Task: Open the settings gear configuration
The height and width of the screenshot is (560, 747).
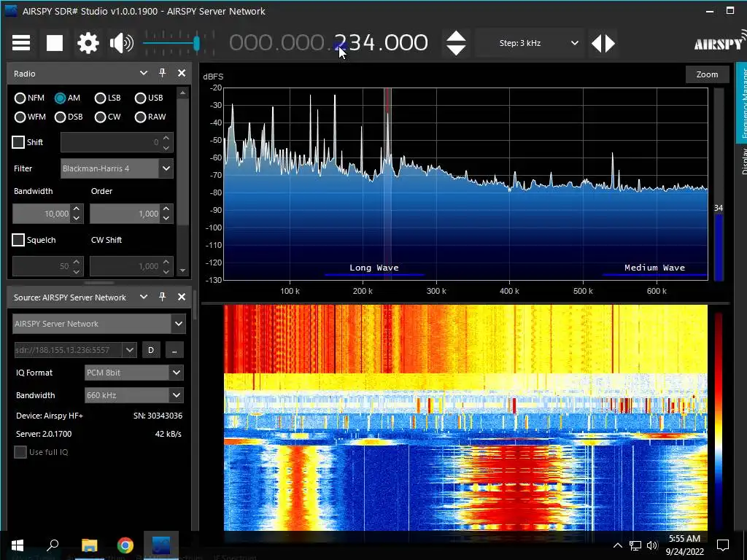Action: 88,43
